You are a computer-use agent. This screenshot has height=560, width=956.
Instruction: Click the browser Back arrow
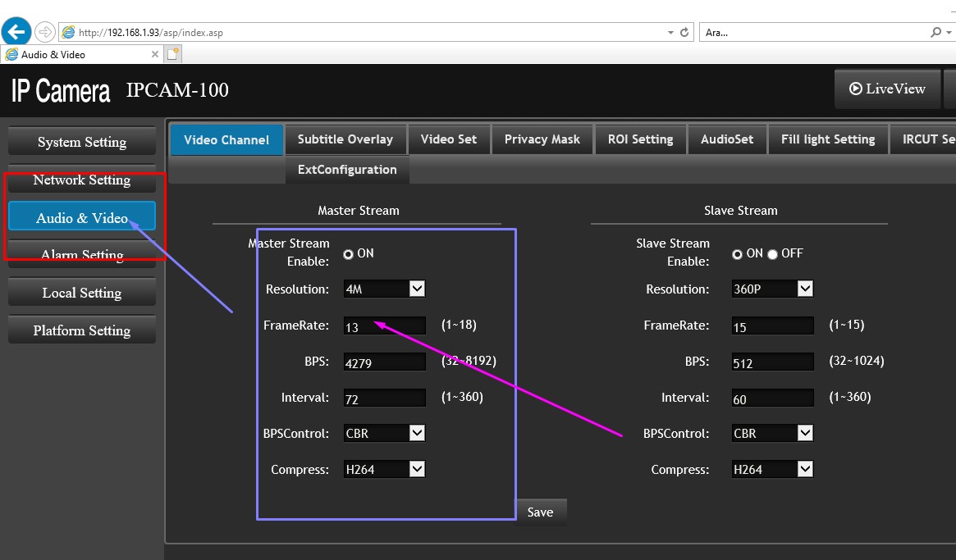[x=16, y=31]
